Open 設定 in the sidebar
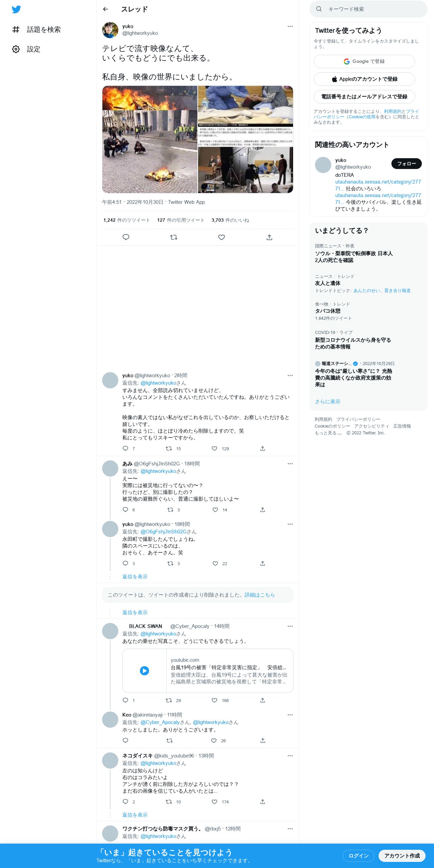 click(26, 49)
